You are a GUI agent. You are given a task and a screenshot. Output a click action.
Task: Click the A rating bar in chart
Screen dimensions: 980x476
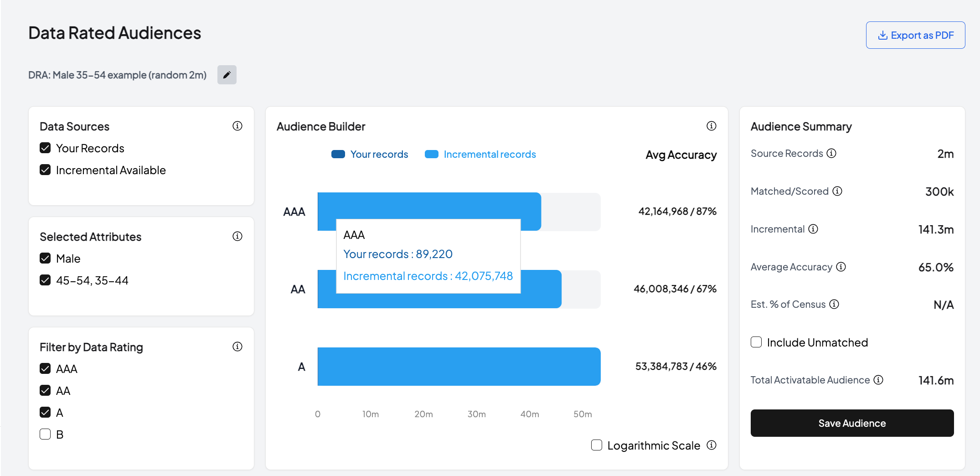459,367
